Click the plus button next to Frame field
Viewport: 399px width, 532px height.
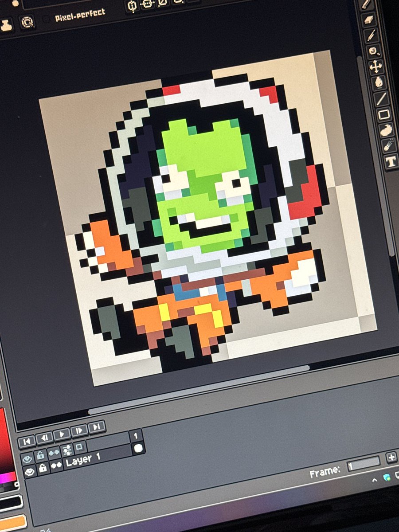tap(391, 457)
